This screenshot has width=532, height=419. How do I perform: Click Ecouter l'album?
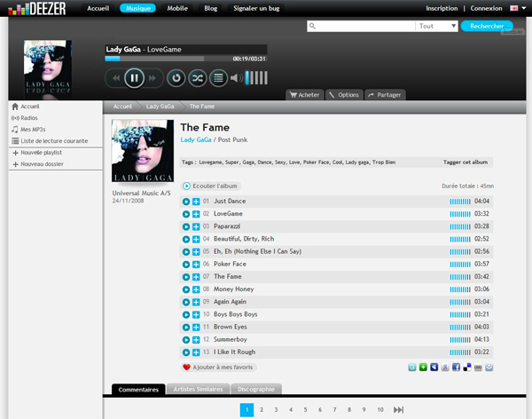point(211,186)
